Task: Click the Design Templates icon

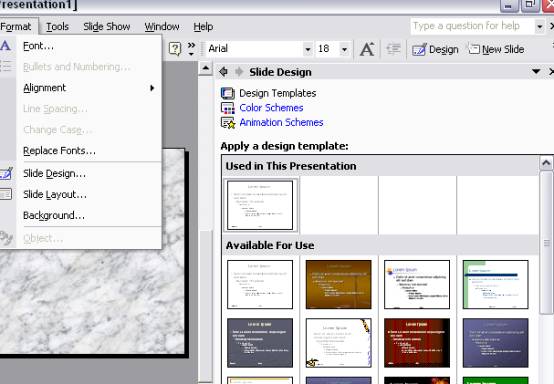Action: pos(228,93)
